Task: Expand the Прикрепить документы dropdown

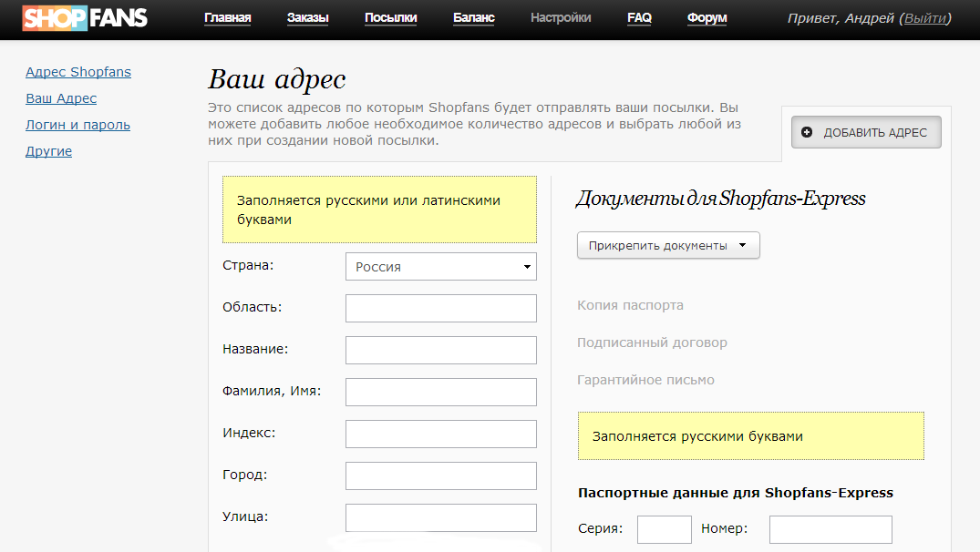Action: [668, 246]
